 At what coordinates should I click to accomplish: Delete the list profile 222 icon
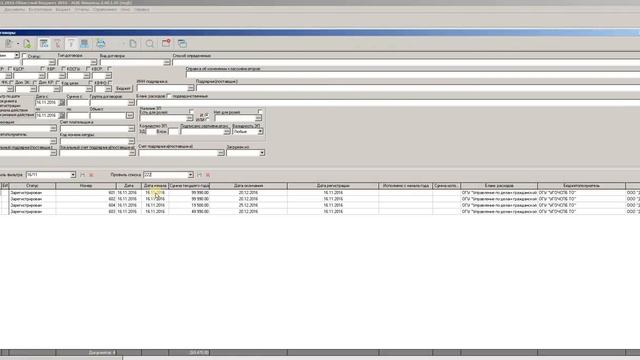(x=208, y=175)
